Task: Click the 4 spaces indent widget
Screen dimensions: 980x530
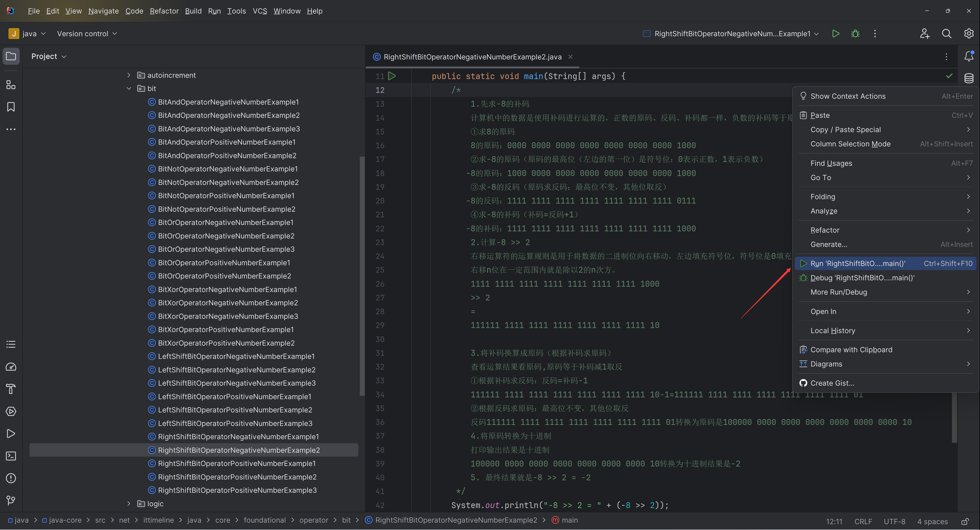Action: click(x=933, y=521)
